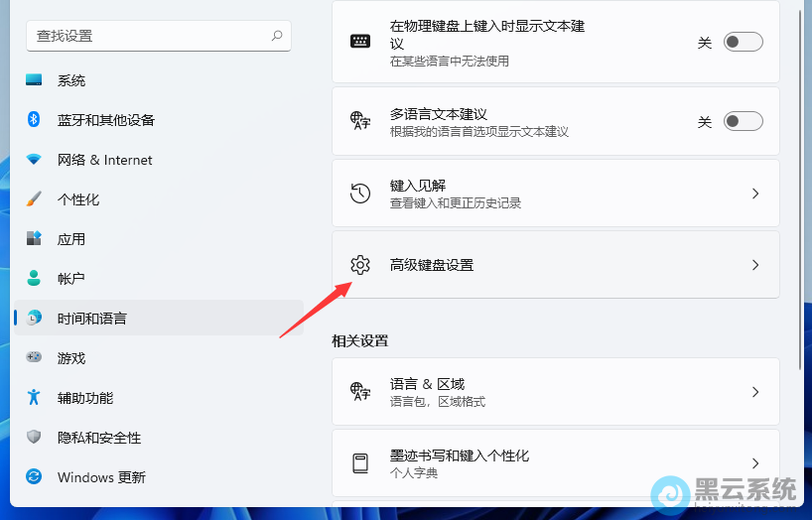Click the search magnifier icon in search box
The height and width of the screenshot is (520, 812).
point(277,36)
